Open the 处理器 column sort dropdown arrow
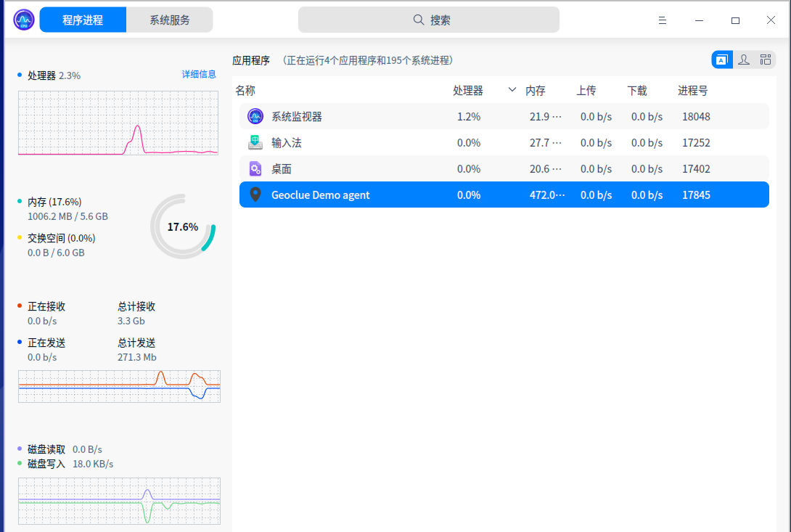This screenshot has width=791, height=532. click(512, 90)
